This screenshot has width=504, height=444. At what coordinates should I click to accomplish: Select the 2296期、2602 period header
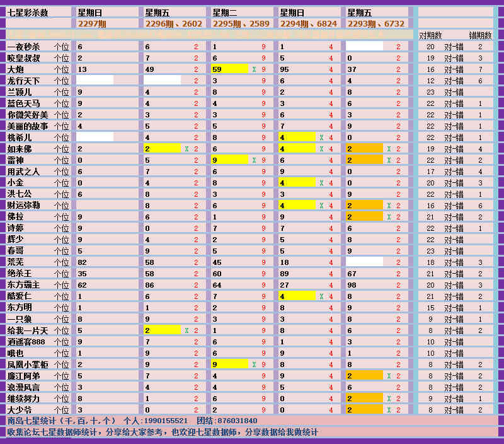point(173,23)
